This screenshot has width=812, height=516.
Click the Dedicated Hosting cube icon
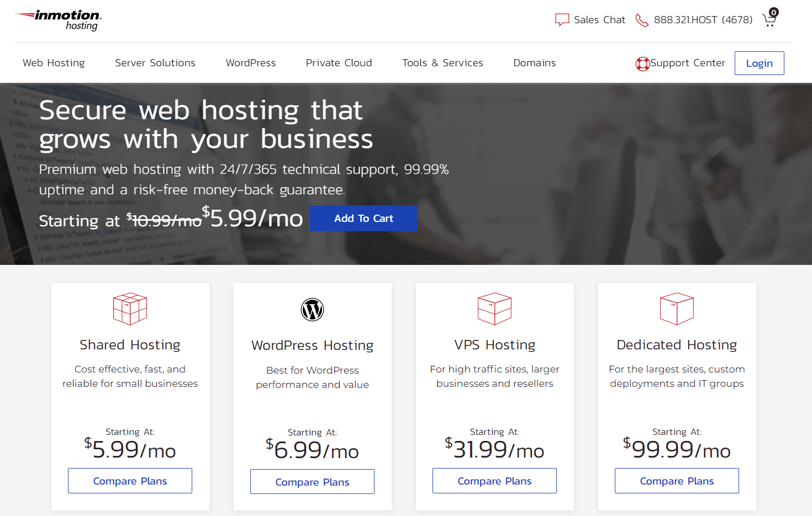pyautogui.click(x=677, y=308)
